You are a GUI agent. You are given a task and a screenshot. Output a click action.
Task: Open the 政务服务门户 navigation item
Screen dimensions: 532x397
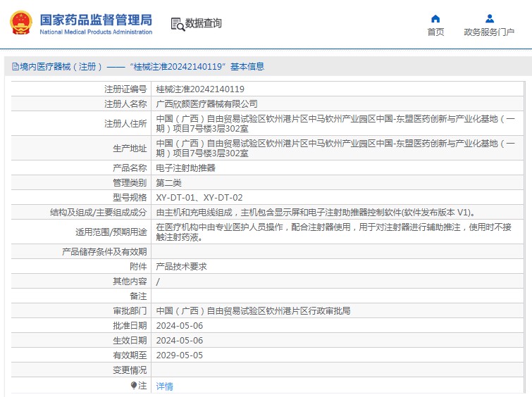(x=489, y=32)
